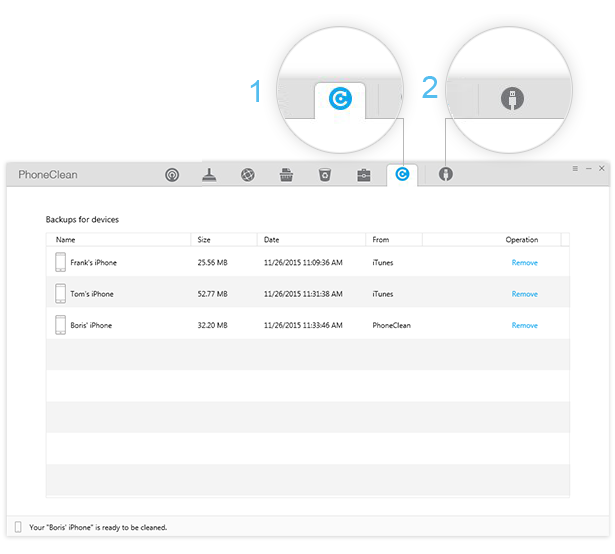Click the PhoneClean source cell
615x554 pixels.
tap(391, 325)
